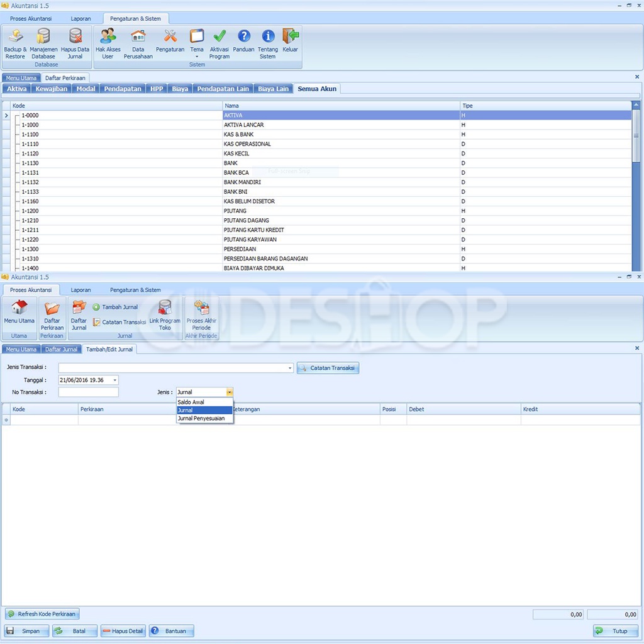Image resolution: width=644 pixels, height=644 pixels.
Task: Toggle the Jenis combo box arrow
Action: click(230, 392)
